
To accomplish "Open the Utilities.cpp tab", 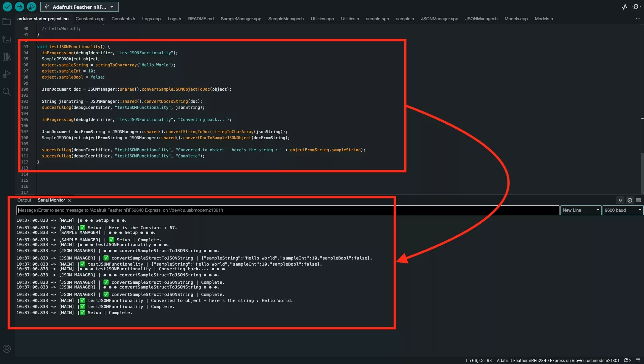I will click(322, 19).
